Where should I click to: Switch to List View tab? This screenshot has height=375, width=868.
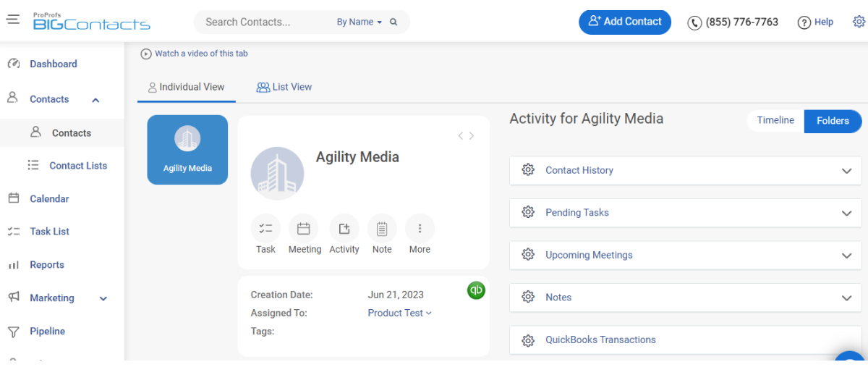[x=284, y=87]
